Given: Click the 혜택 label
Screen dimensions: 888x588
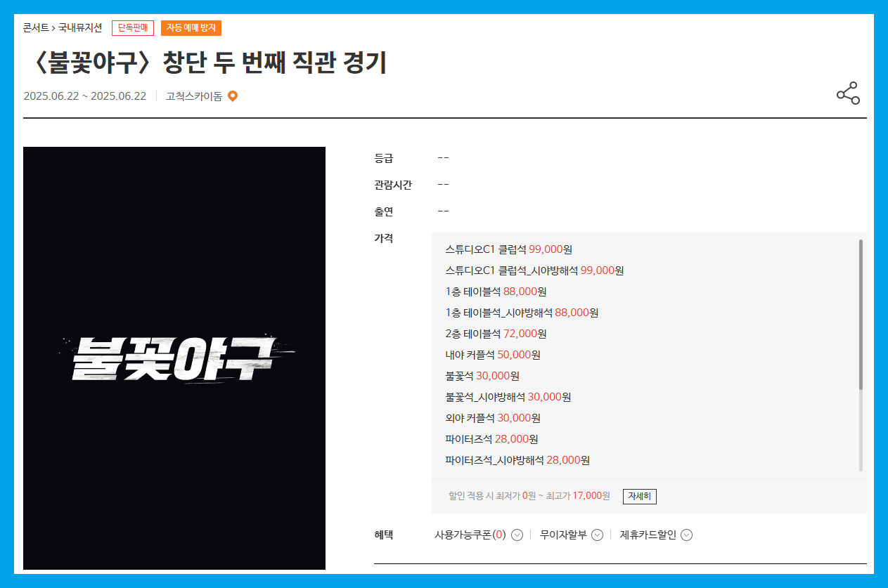Looking at the screenshot, I should click(384, 535).
